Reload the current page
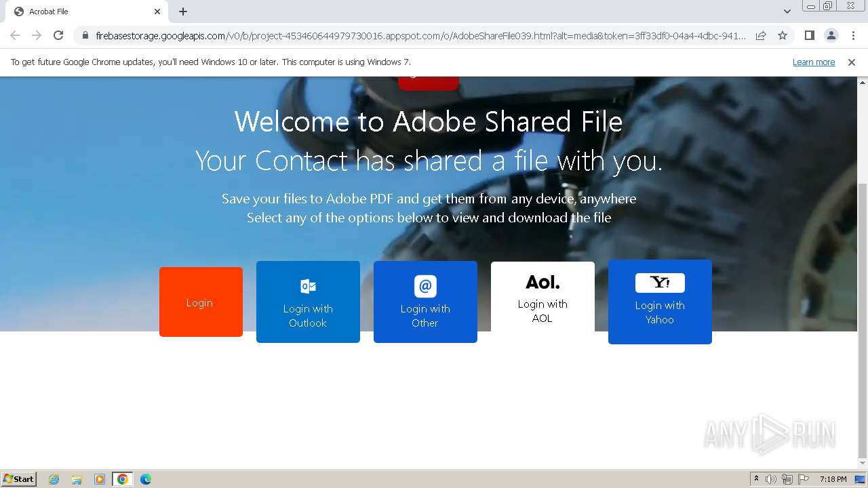868x488 pixels. pyautogui.click(x=58, y=35)
